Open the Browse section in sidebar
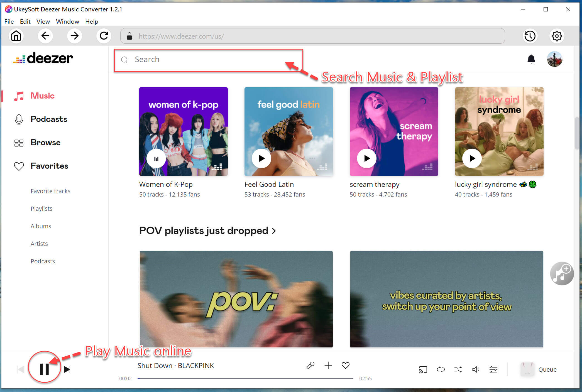Screen dimensions: 582x392 [x=45, y=142]
